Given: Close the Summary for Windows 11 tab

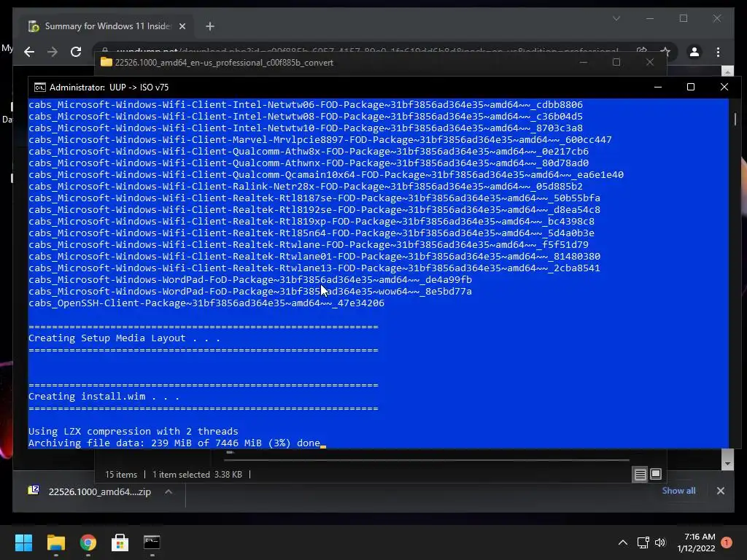Looking at the screenshot, I should (x=182, y=26).
